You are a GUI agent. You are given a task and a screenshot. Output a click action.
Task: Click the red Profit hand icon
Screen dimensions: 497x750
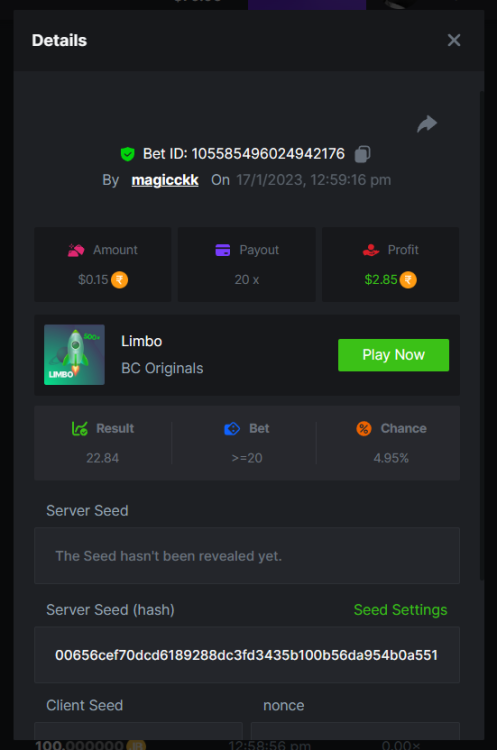(x=371, y=250)
